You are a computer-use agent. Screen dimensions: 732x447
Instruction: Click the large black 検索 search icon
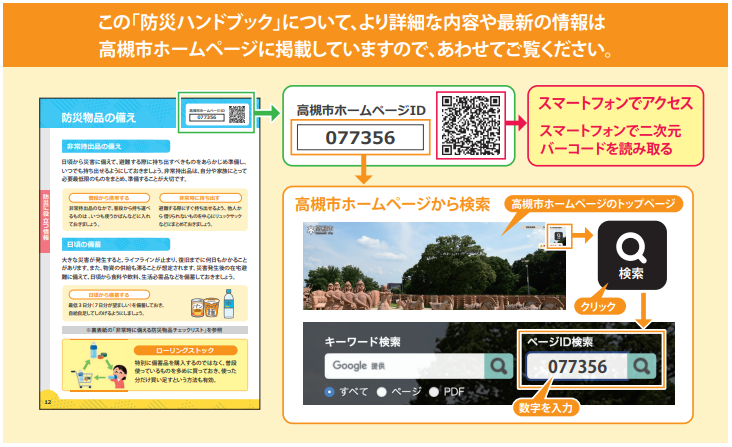coord(632,255)
